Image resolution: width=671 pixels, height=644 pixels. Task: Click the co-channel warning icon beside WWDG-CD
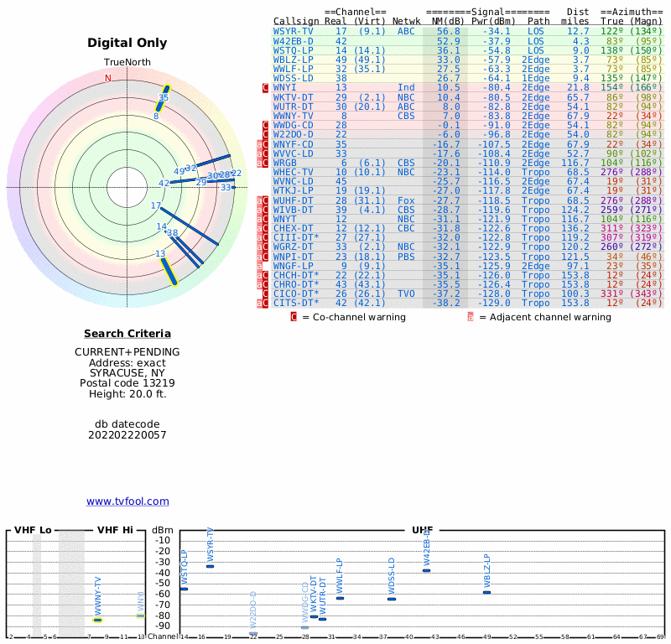[x=266, y=125]
